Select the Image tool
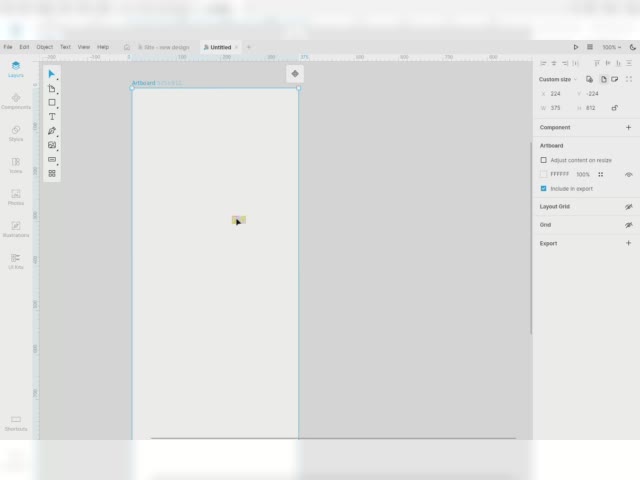Image resolution: width=640 pixels, height=480 pixels. click(52, 145)
